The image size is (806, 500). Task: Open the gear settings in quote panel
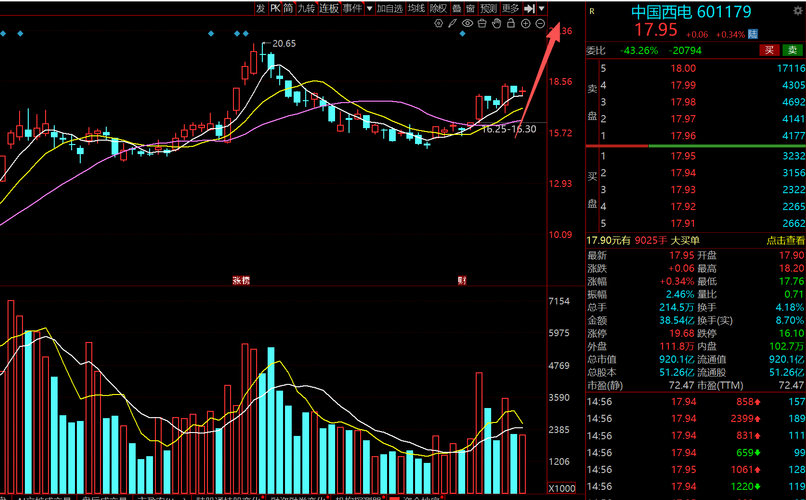click(x=798, y=11)
